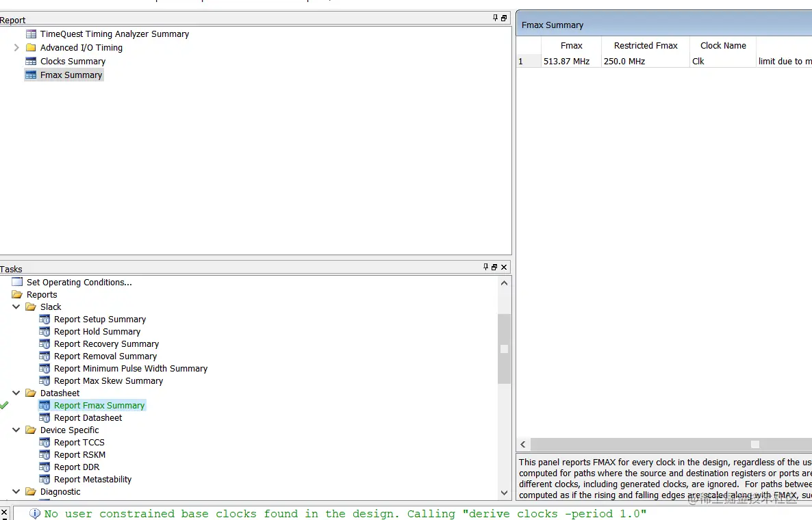Click the Device Specific folder icon
The width and height of the screenshot is (812, 520).
[x=31, y=430]
